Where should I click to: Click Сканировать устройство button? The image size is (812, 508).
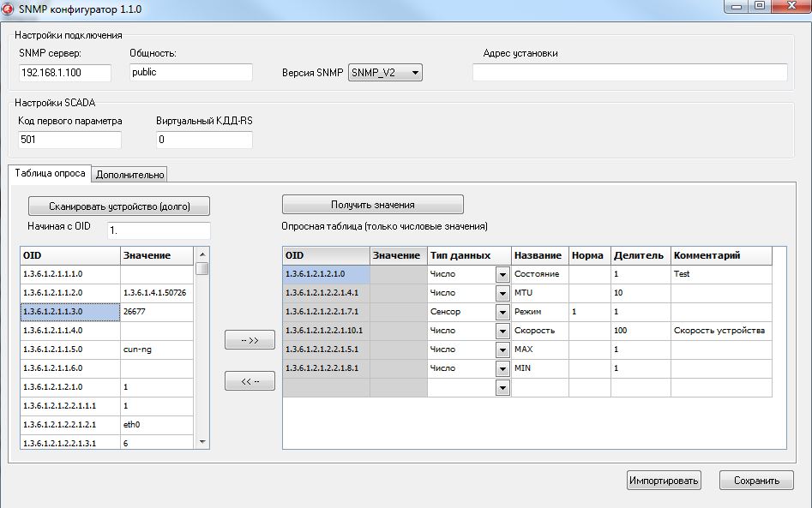(118, 206)
